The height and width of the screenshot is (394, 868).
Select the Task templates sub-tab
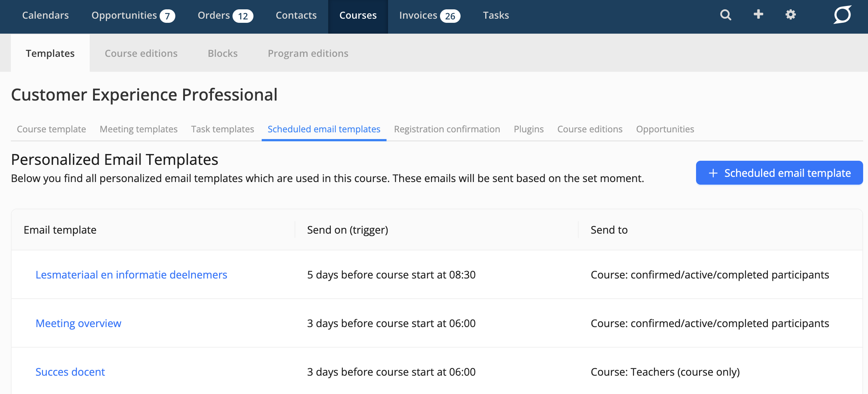coord(223,129)
